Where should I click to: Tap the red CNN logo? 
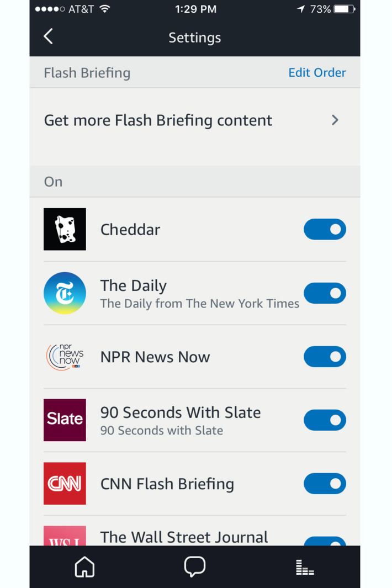[65, 484]
